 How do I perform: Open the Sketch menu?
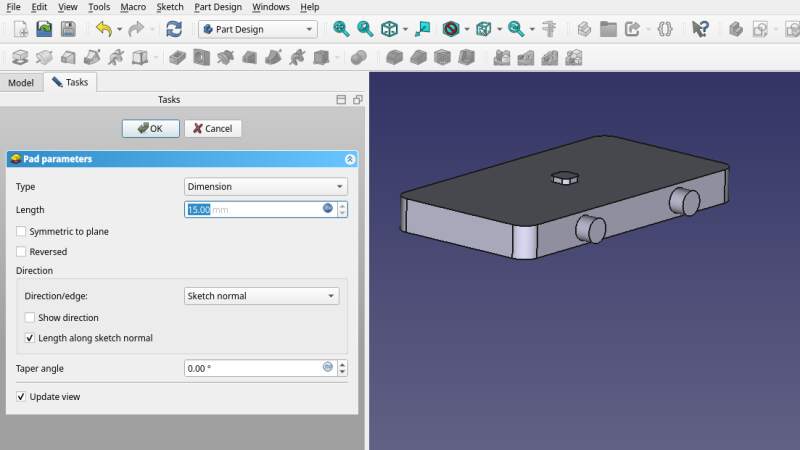tap(170, 7)
